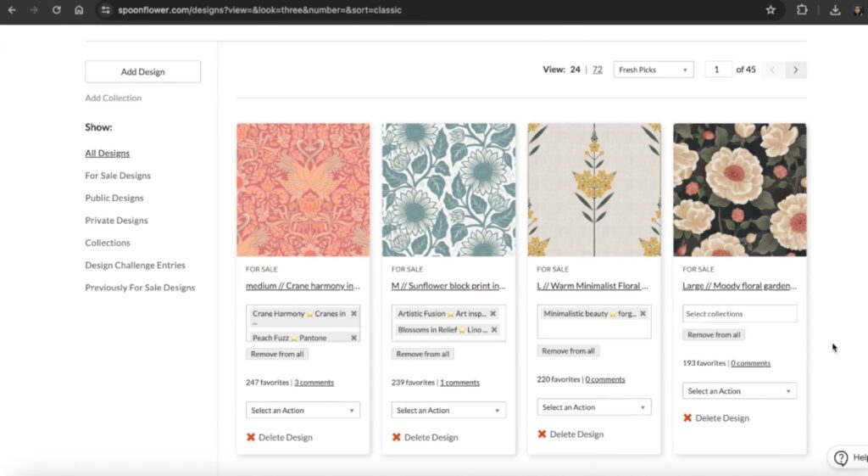Delete the Warm Minimalist Floral design
The height and width of the screenshot is (476, 868).
coord(575,434)
